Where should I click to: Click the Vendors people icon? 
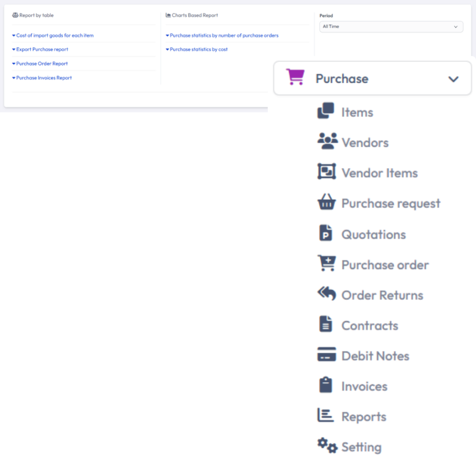327,141
